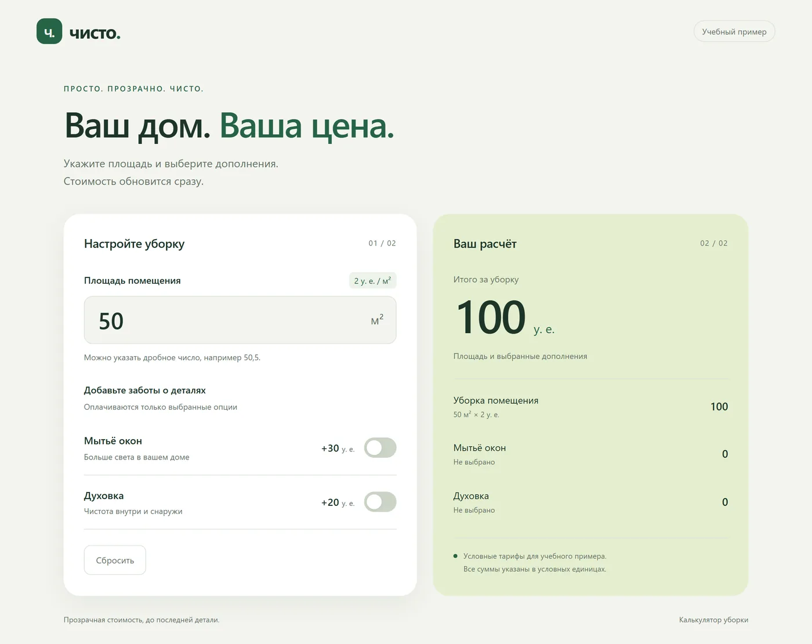Turn on the «Духовка» switch
Image resolution: width=812 pixels, height=644 pixels.
coord(380,502)
